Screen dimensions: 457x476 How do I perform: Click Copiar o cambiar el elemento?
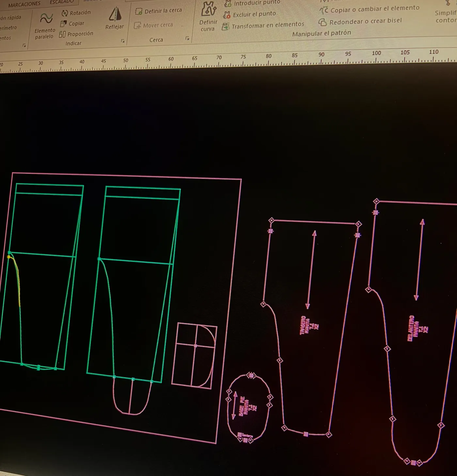point(369,9)
